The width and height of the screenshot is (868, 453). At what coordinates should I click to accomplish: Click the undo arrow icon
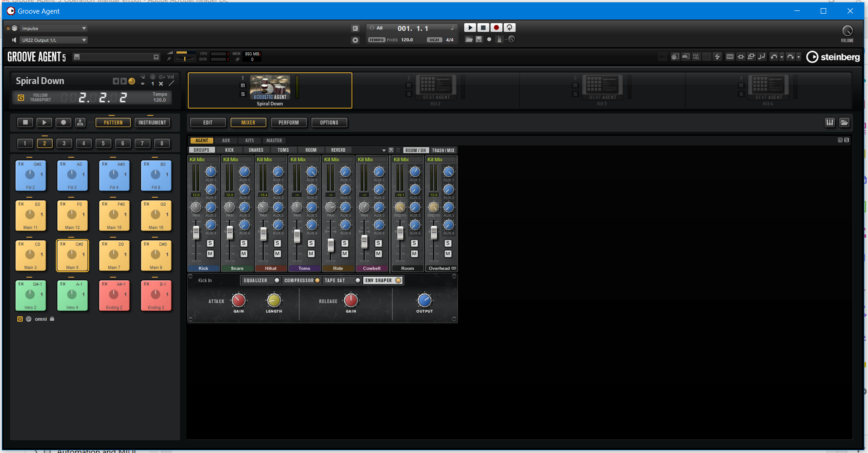click(x=774, y=57)
